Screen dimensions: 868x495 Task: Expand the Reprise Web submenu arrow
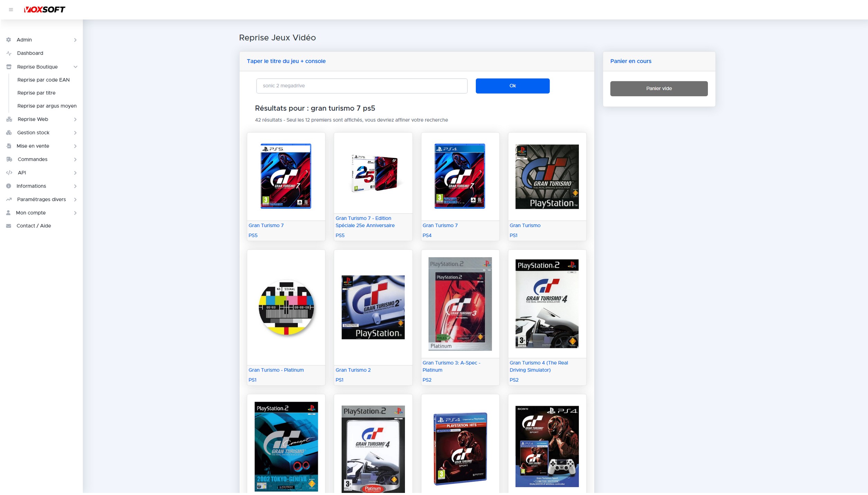click(x=75, y=119)
